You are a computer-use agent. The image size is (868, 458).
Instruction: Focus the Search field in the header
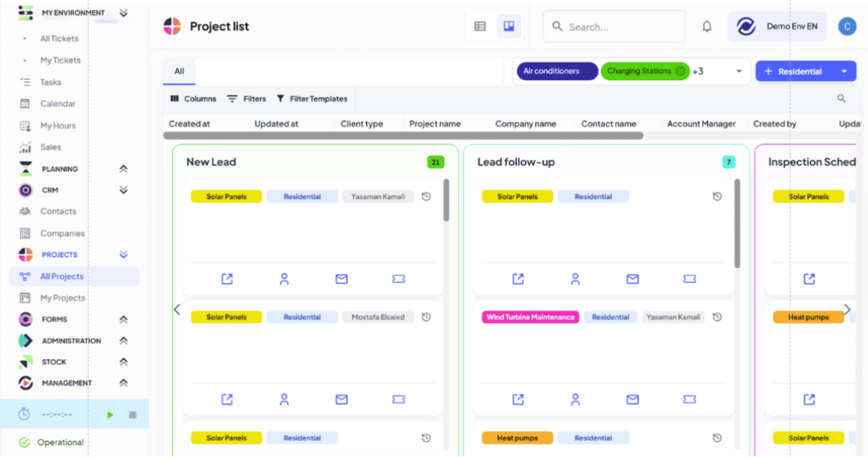[x=614, y=27]
